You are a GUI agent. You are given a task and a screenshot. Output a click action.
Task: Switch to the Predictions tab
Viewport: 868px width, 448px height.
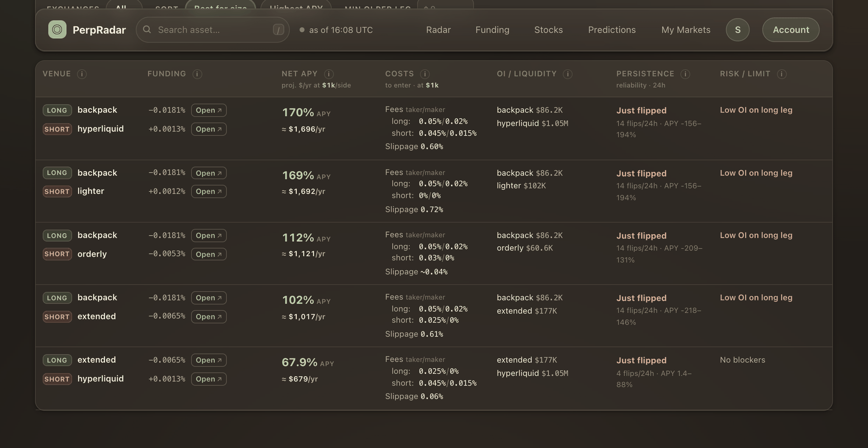[x=612, y=30]
